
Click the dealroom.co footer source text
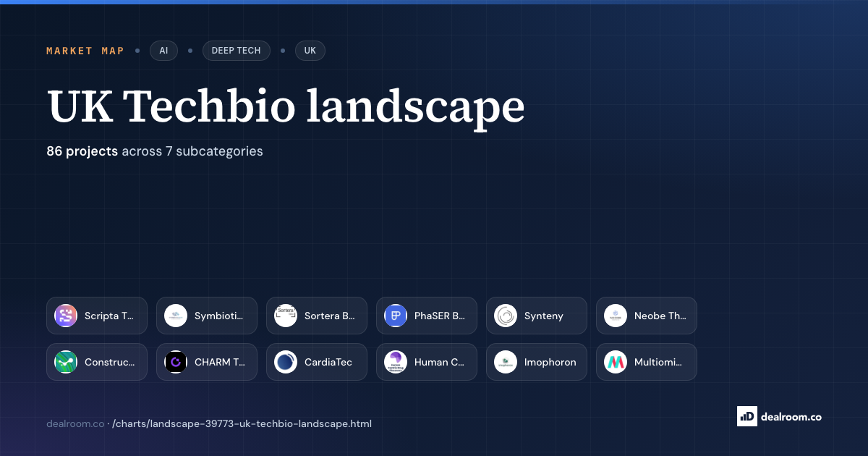click(x=75, y=423)
